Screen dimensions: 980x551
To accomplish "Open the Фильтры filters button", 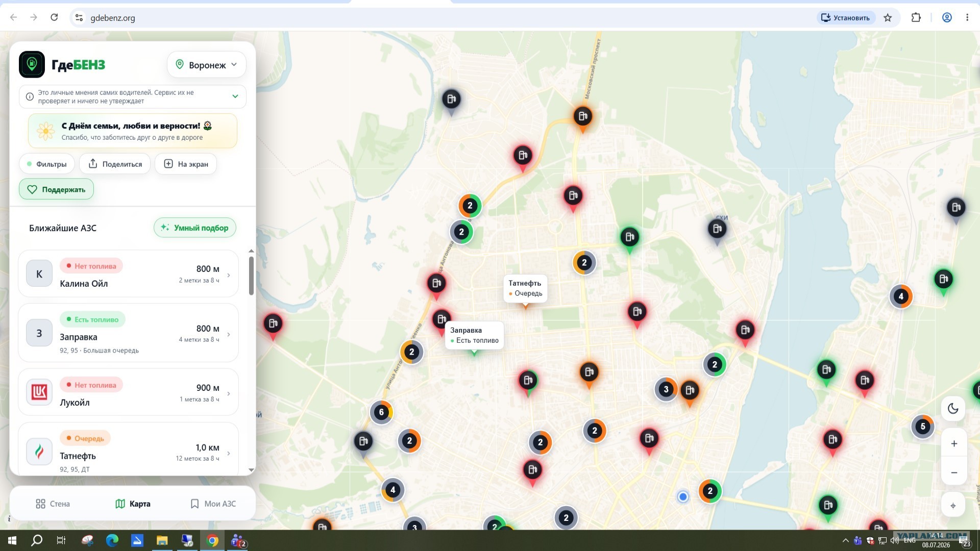I will (x=47, y=164).
